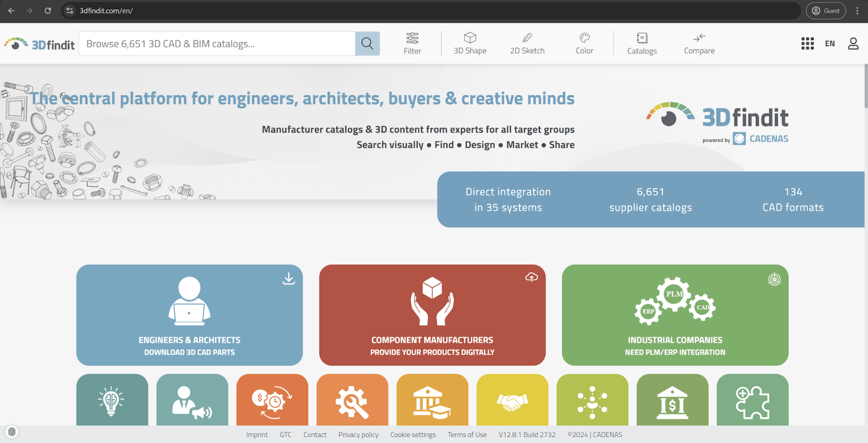The height and width of the screenshot is (443, 868).
Task: Go back in browser history
Action: tap(11, 11)
